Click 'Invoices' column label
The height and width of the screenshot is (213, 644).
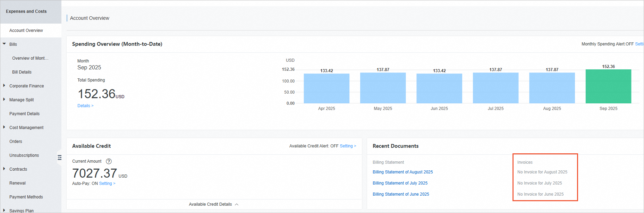525,162
